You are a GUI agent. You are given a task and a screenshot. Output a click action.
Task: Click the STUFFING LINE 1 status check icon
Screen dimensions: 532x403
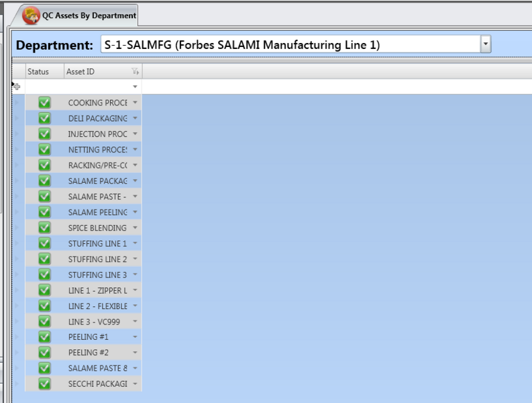click(44, 243)
